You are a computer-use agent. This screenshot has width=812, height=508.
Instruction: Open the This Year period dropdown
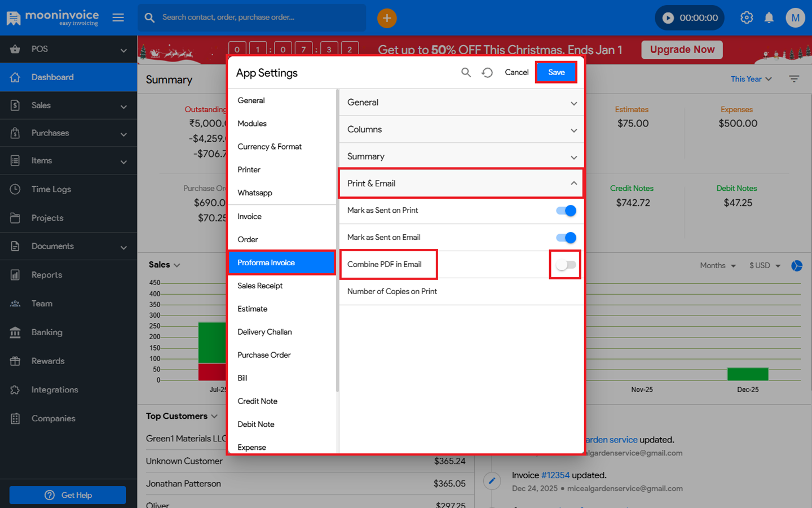coord(751,79)
